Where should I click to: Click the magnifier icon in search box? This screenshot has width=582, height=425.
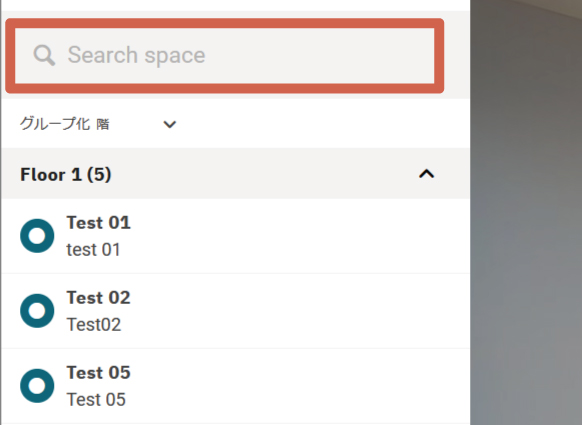click(x=44, y=56)
